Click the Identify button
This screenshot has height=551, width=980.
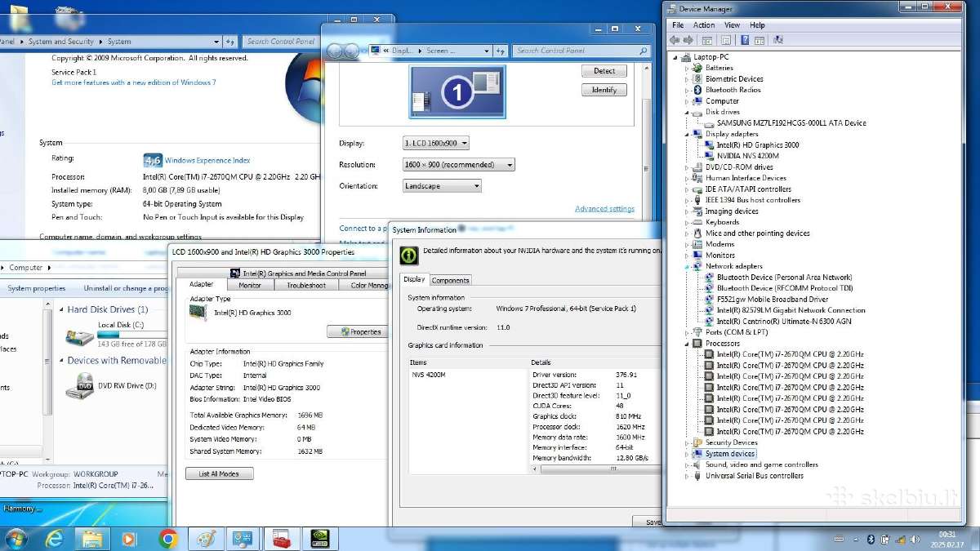pos(604,90)
